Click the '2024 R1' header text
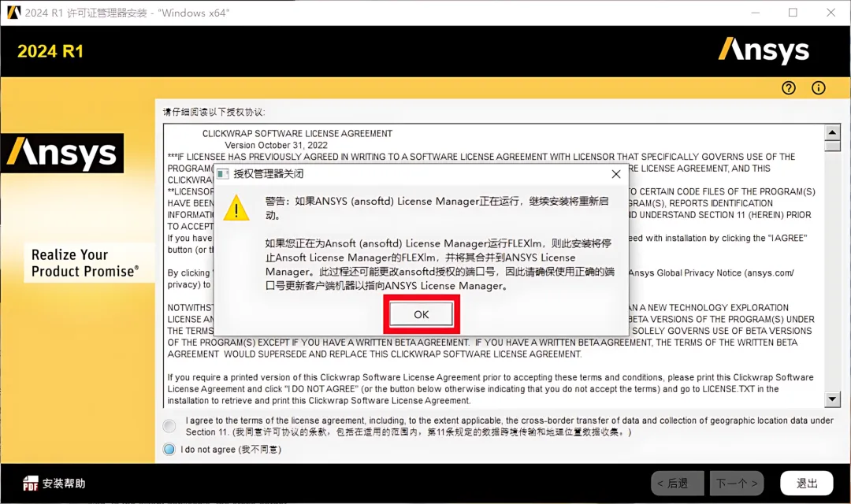Viewport: 851px width, 504px height. coord(50,51)
